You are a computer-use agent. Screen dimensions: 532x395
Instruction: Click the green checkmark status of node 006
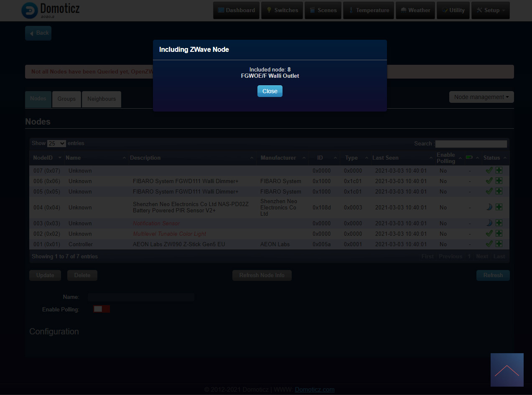pos(489,181)
